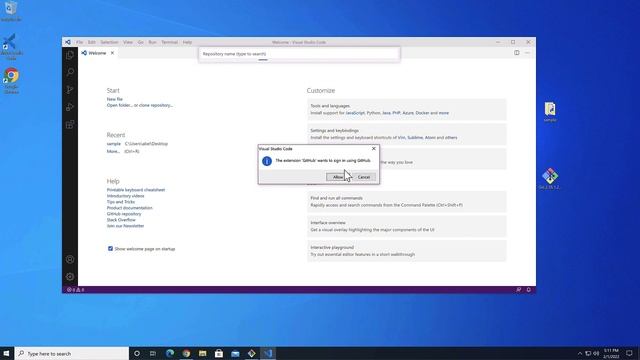Select the sample file on desktop

550,112
